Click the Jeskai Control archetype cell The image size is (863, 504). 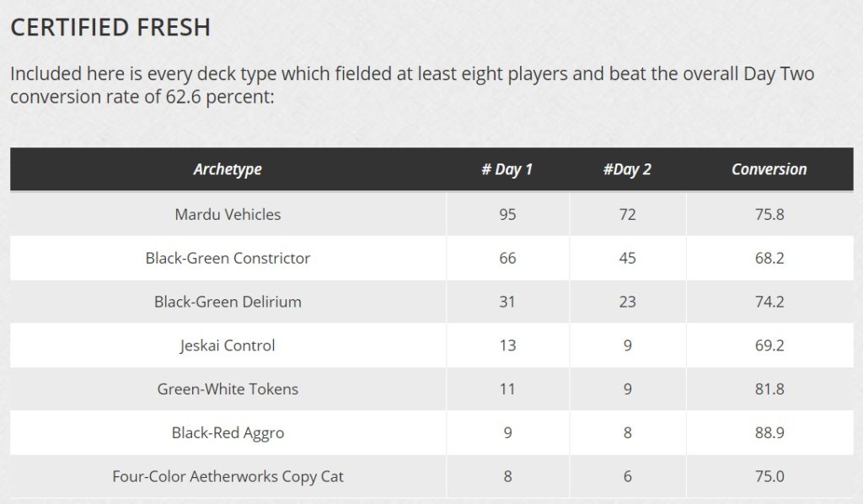click(228, 345)
